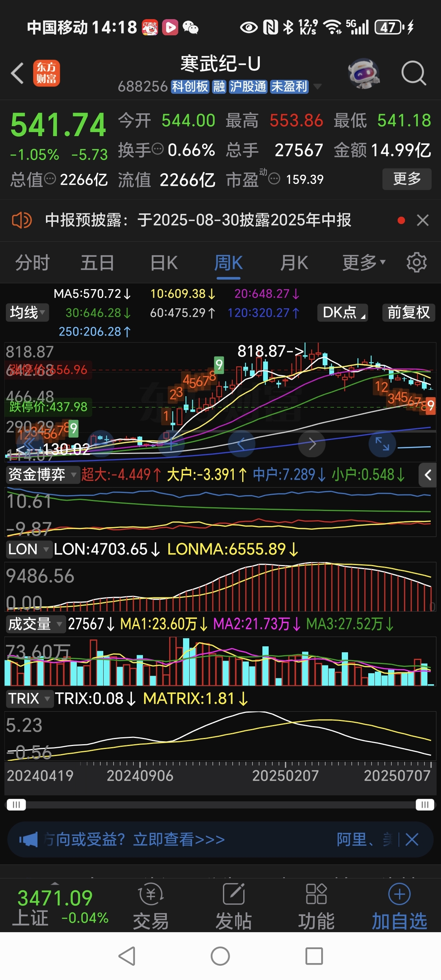Shift chart left arrow button

[241, 444]
